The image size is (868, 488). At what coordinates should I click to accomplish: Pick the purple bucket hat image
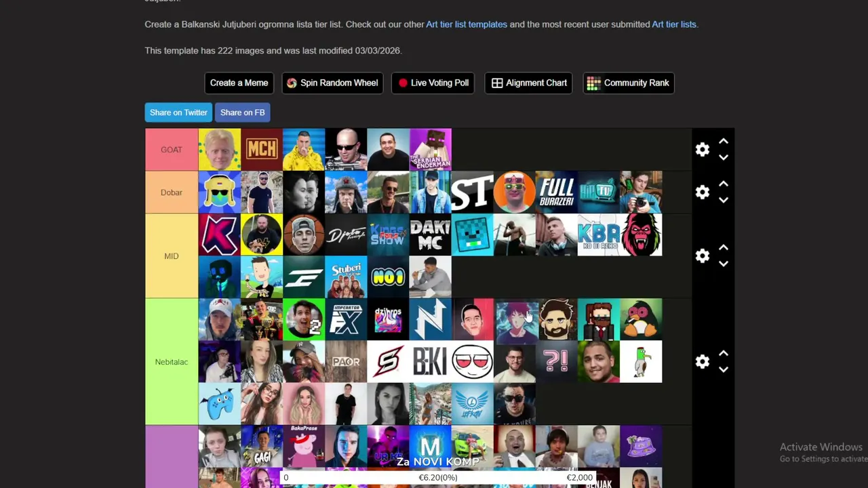pos(641,447)
